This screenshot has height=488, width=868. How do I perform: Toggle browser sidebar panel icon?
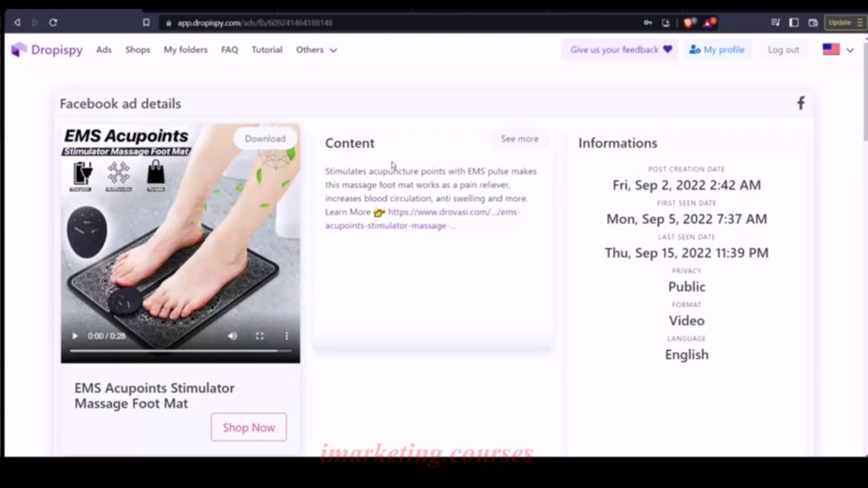[794, 23]
